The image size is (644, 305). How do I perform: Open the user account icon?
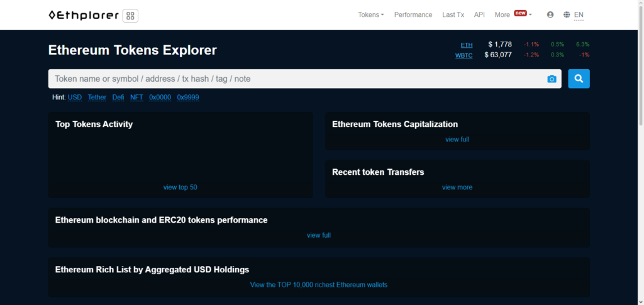coord(550,14)
